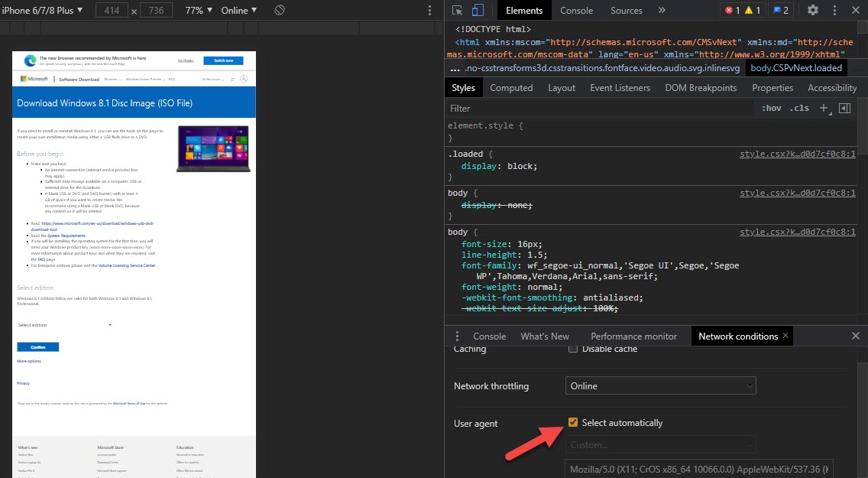The height and width of the screenshot is (478, 868).
Task: Toggle the computed styles sidebar icon
Action: tap(844, 109)
